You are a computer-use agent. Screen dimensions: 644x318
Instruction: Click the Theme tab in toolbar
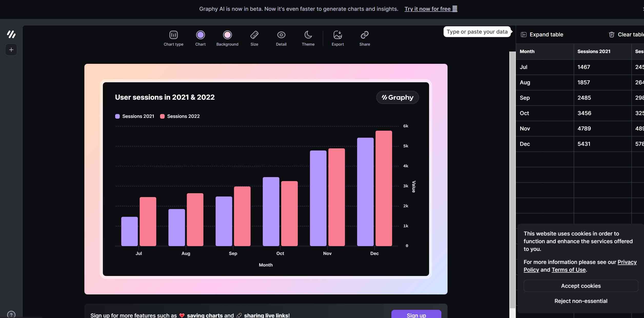pos(308,37)
